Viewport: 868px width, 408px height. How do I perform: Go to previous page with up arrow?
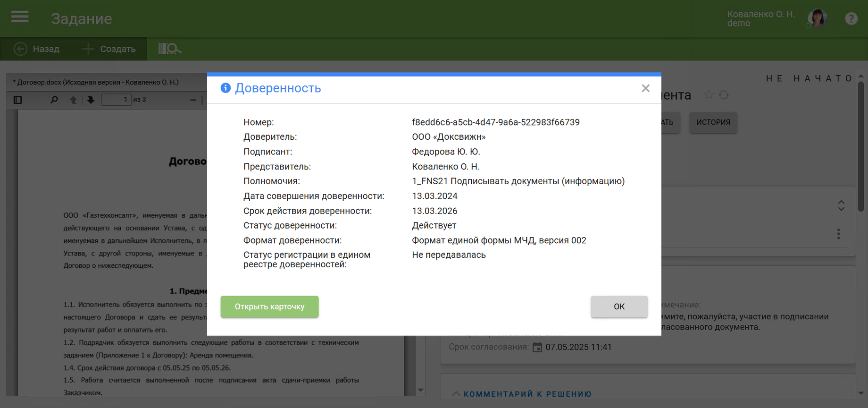coord(73,100)
